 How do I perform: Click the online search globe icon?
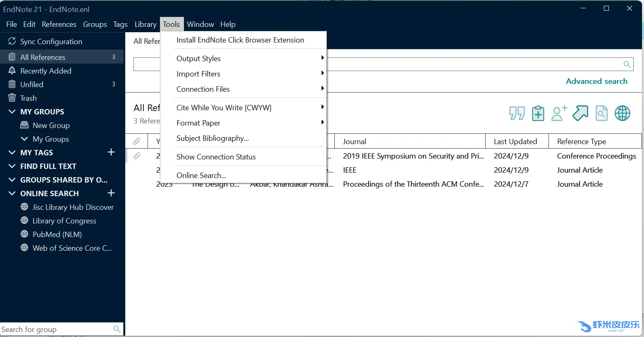(622, 113)
